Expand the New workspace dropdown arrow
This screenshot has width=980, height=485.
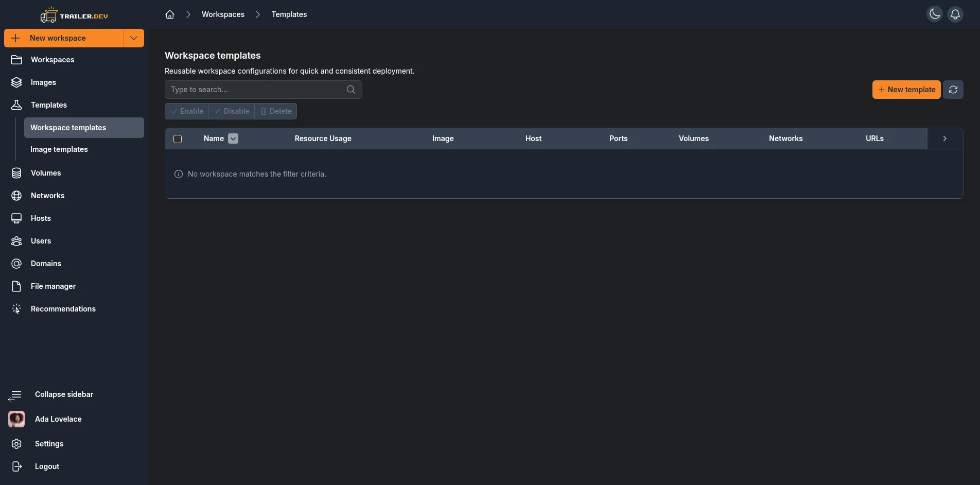[x=134, y=38]
